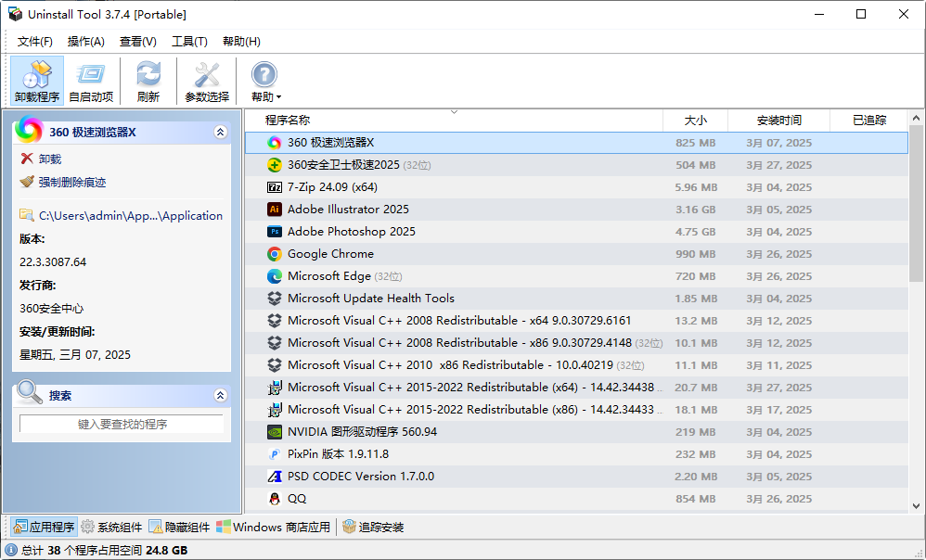Click the Microsoft Update Health Tools icon

point(274,299)
